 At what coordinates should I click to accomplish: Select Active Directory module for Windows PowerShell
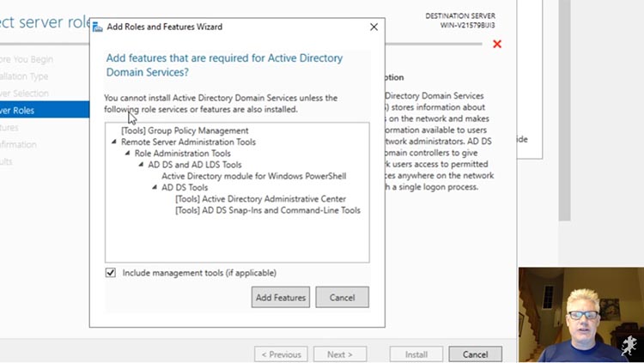(x=254, y=176)
